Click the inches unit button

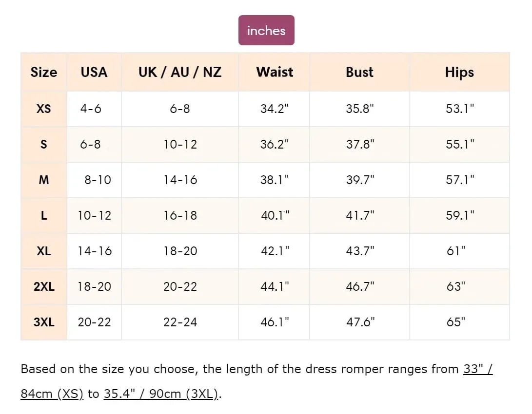tap(266, 30)
